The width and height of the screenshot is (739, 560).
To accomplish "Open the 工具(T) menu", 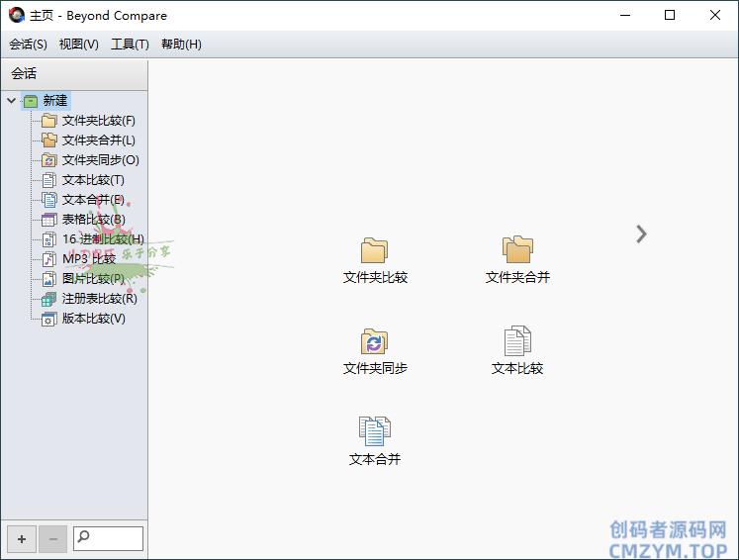I will tap(130, 45).
